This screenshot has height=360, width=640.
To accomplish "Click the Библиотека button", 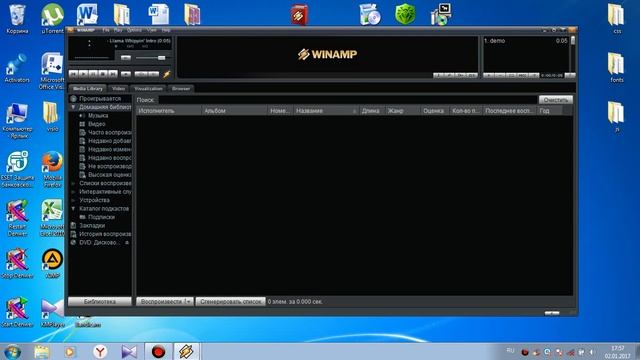I will (100, 302).
